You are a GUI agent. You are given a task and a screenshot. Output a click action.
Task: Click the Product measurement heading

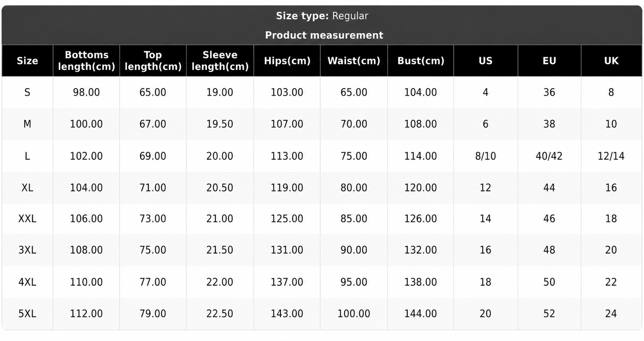click(324, 35)
